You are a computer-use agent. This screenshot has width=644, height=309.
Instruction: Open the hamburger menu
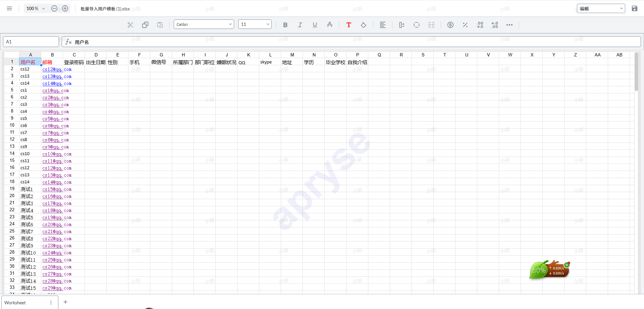9,8
